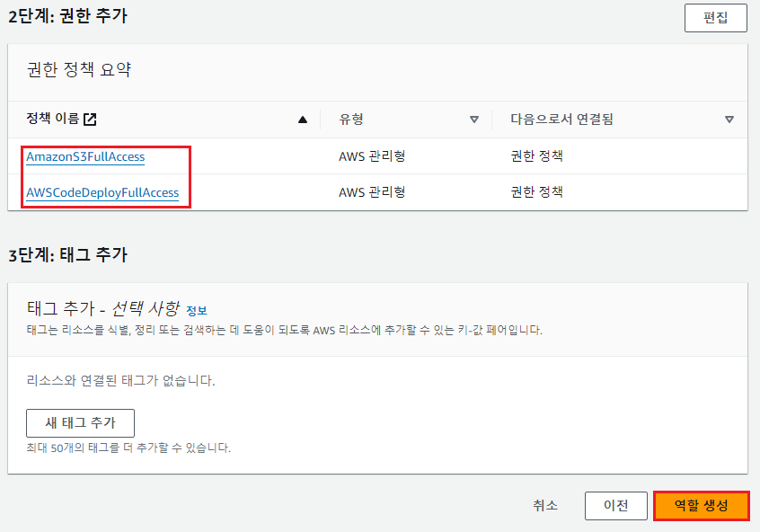This screenshot has width=760, height=532.
Task: Sort by 정책 이름 ascending arrow
Action: [x=303, y=120]
